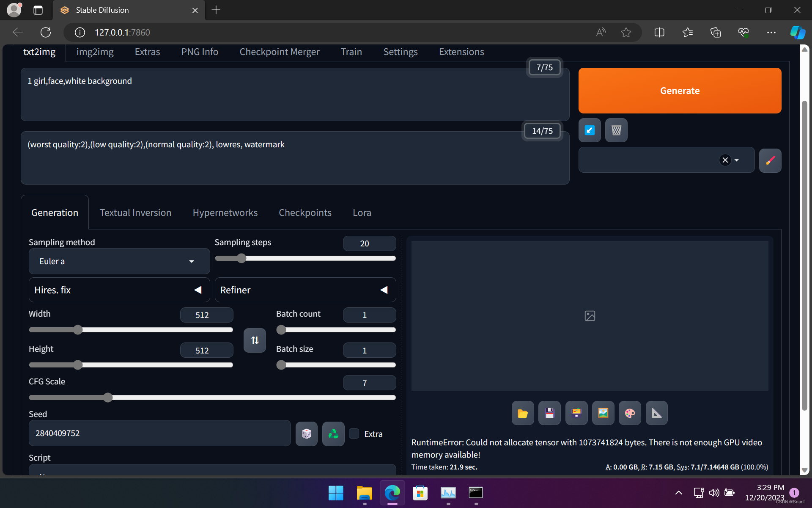Open the Sampling method dropdown

119,262
